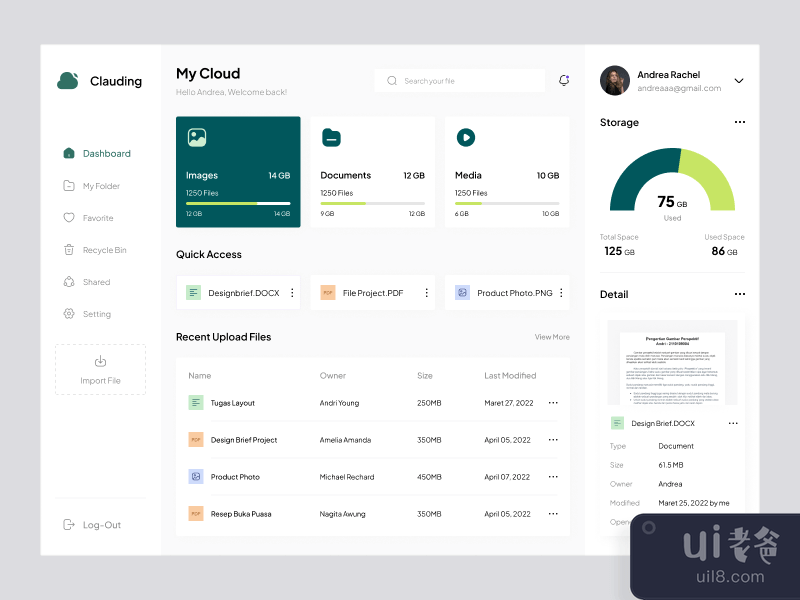Select Favorite in the sidebar
Image resolution: width=800 pixels, height=600 pixels.
(x=97, y=218)
